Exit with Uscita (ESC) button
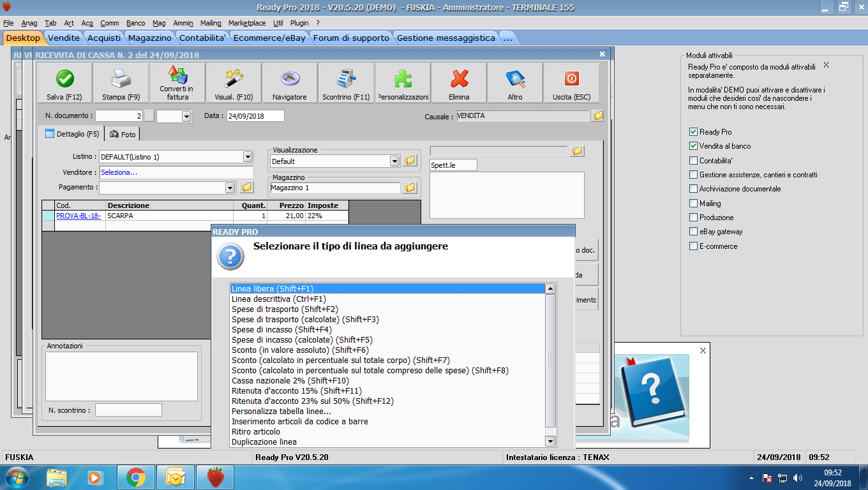Viewport: 868px width, 490px height. coord(571,83)
